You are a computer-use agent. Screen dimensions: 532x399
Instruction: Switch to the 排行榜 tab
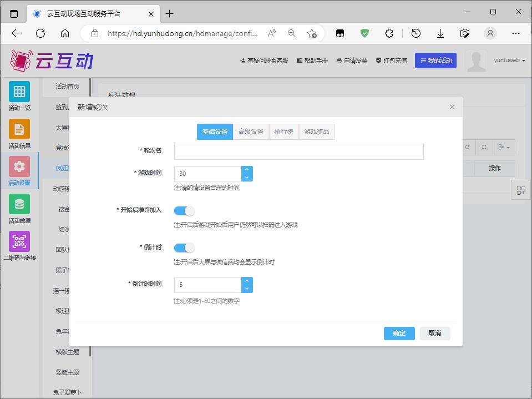(283, 132)
